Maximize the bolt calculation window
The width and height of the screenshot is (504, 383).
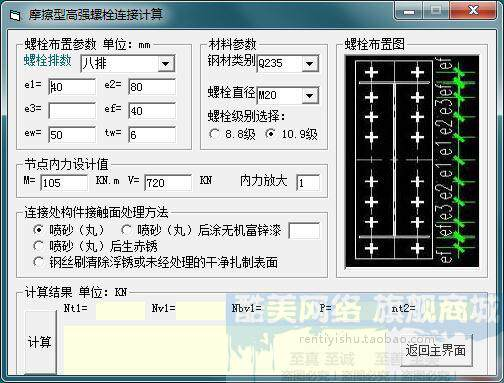pyautogui.click(x=436, y=11)
